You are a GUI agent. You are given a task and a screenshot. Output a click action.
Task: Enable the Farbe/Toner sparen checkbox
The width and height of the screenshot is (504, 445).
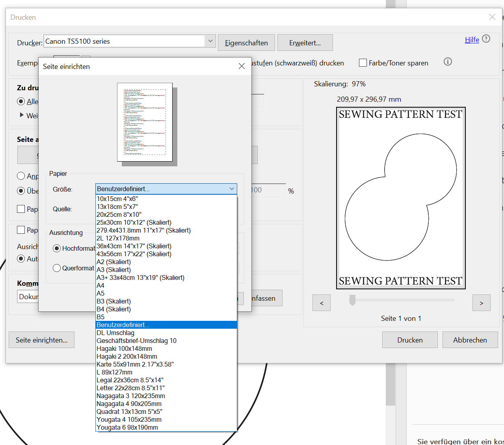pyautogui.click(x=362, y=62)
